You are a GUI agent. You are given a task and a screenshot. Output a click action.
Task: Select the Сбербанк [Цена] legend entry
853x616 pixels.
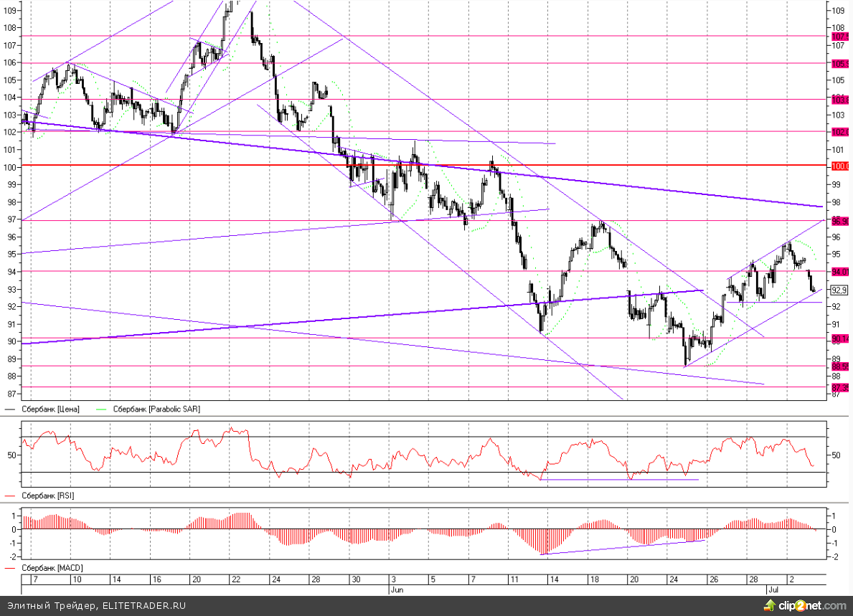[x=50, y=409]
